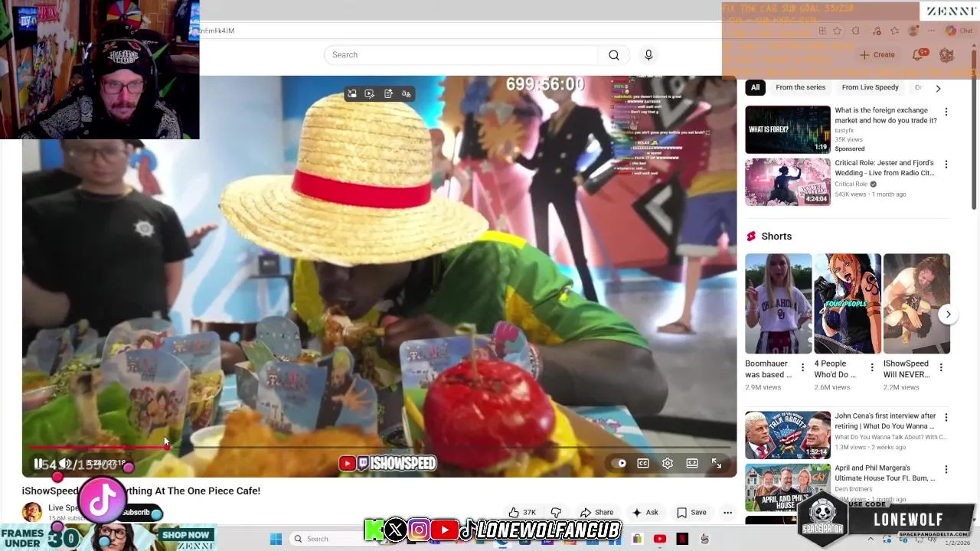Image resolution: width=980 pixels, height=551 pixels.
Task: Open the Microsoft Store taskbar icon
Action: pyautogui.click(x=637, y=539)
